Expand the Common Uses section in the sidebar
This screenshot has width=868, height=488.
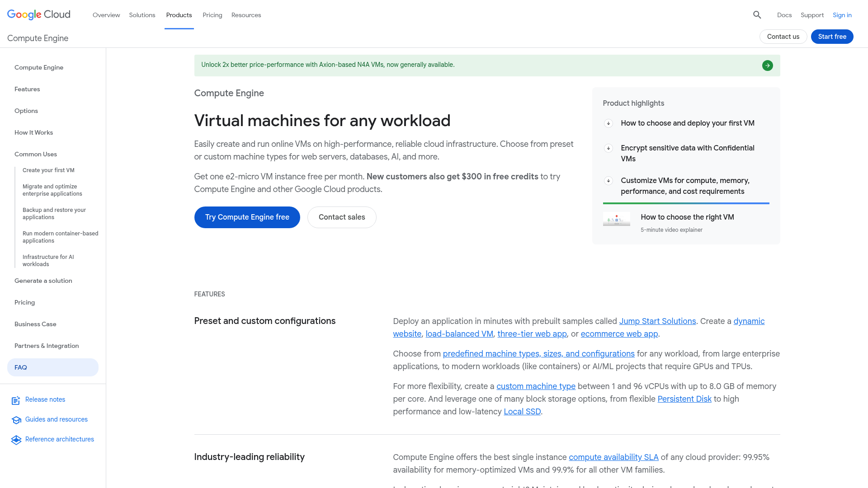pyautogui.click(x=35, y=154)
